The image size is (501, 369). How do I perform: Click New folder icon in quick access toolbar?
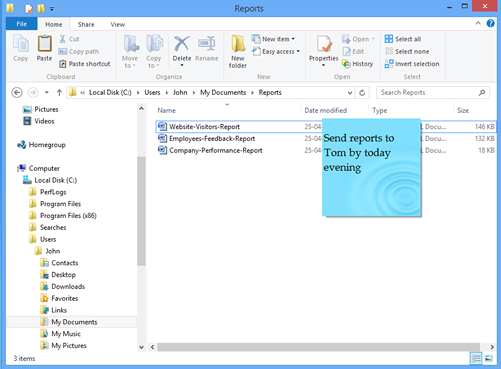41,8
